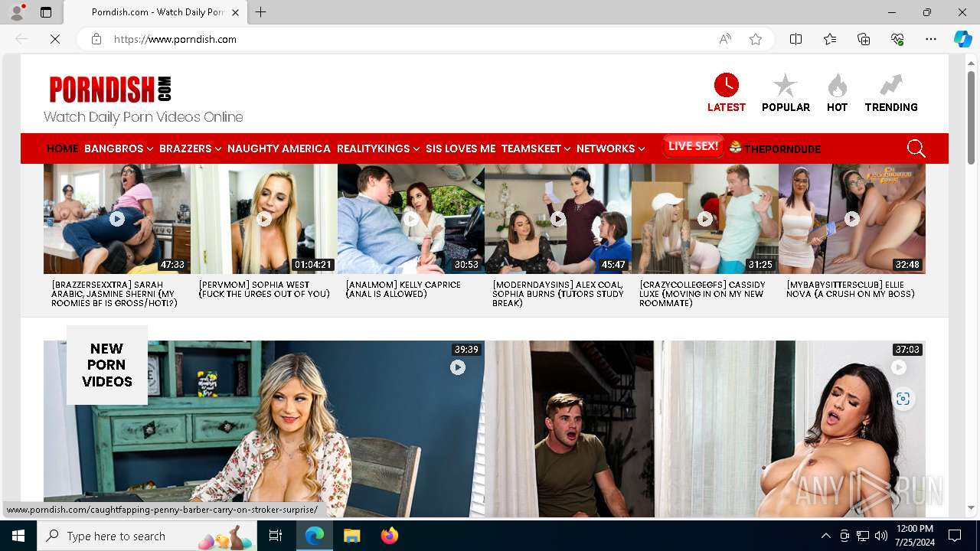Start Read aloud from address bar

(725, 39)
